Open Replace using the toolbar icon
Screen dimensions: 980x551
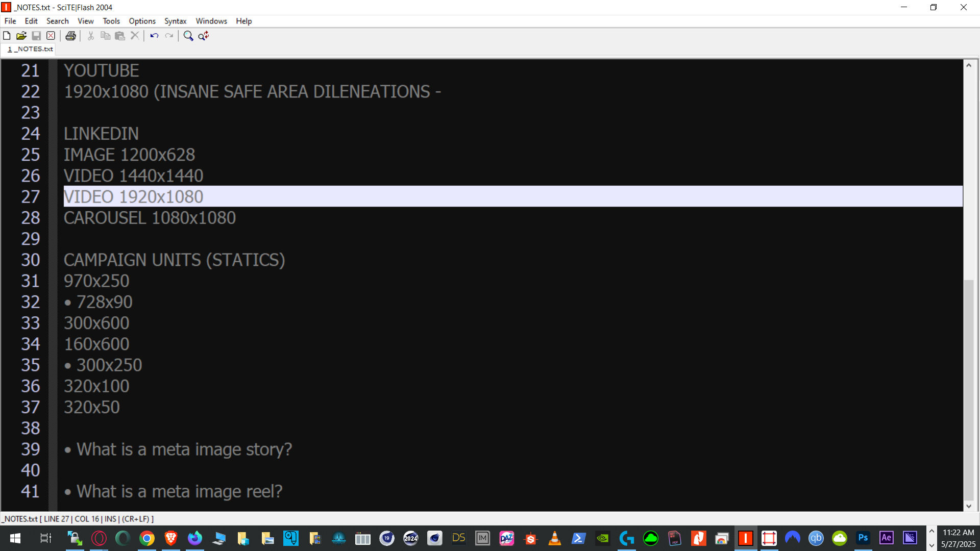[204, 36]
